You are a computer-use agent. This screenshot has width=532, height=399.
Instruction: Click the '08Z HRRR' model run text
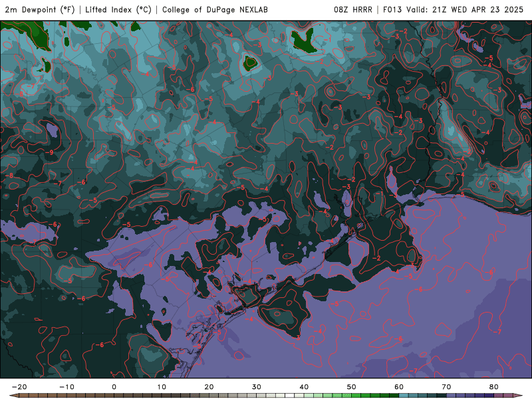tap(353, 9)
